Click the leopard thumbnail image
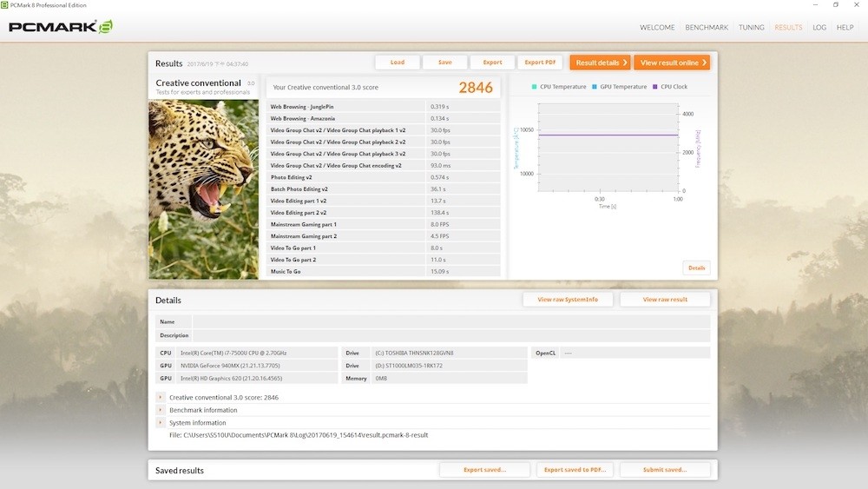This screenshot has width=868, height=489. pyautogui.click(x=204, y=188)
